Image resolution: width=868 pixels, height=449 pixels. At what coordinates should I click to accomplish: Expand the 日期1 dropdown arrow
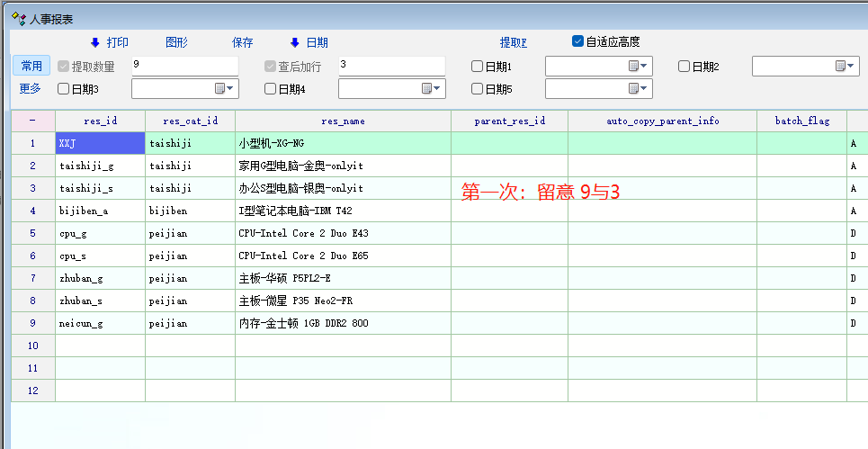(645, 66)
